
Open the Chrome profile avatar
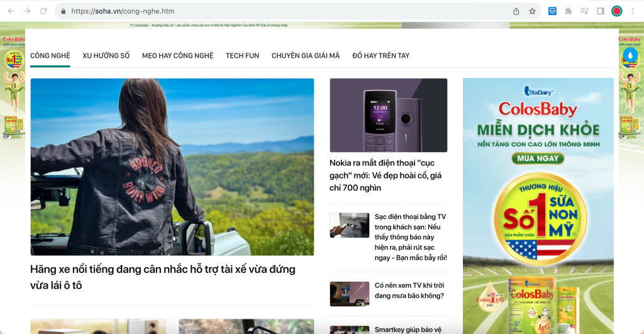tap(617, 11)
